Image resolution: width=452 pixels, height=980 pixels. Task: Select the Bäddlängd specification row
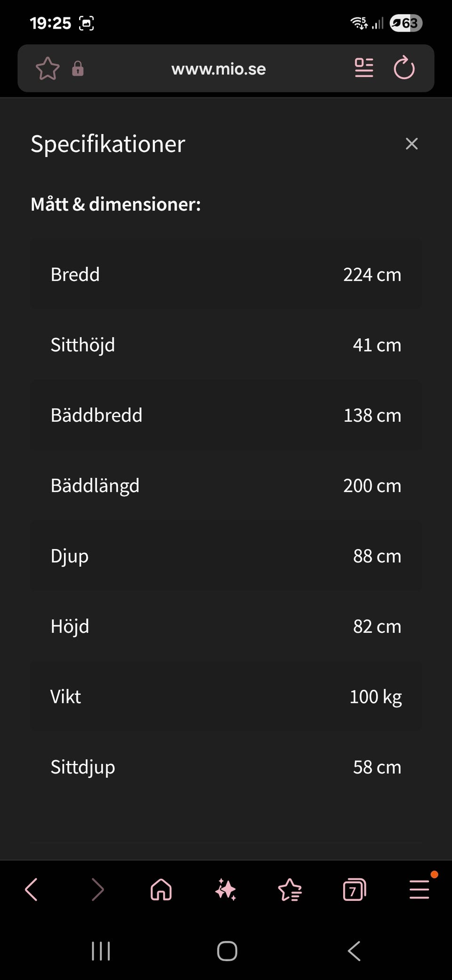click(x=226, y=486)
